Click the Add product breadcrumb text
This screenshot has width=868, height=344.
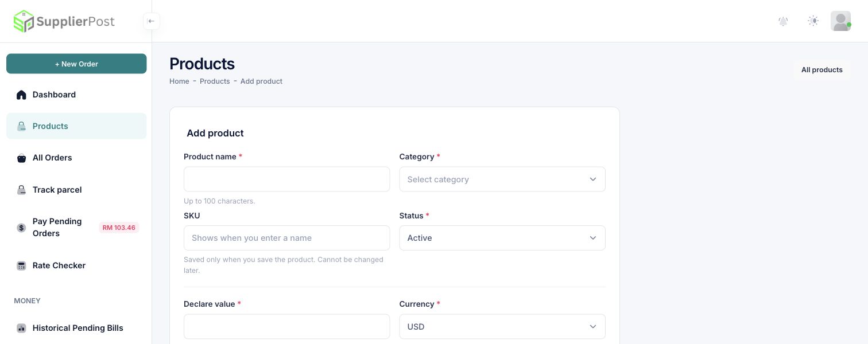(x=261, y=81)
